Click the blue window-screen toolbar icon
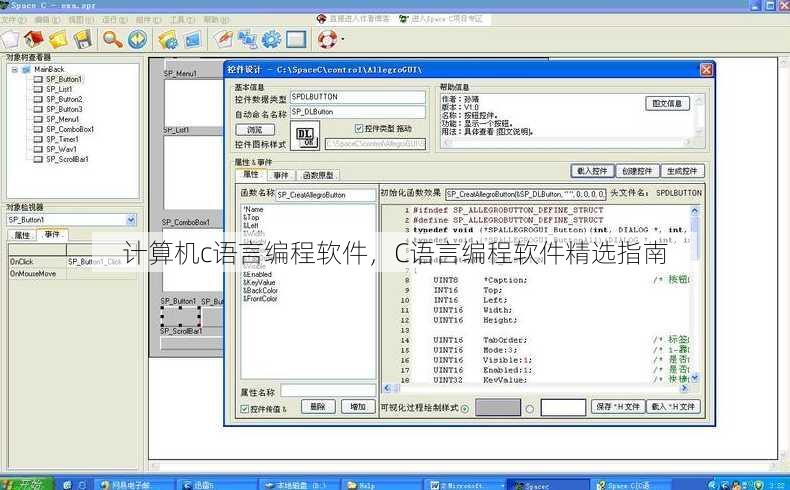Screen dimensions: 790x490 (192, 40)
